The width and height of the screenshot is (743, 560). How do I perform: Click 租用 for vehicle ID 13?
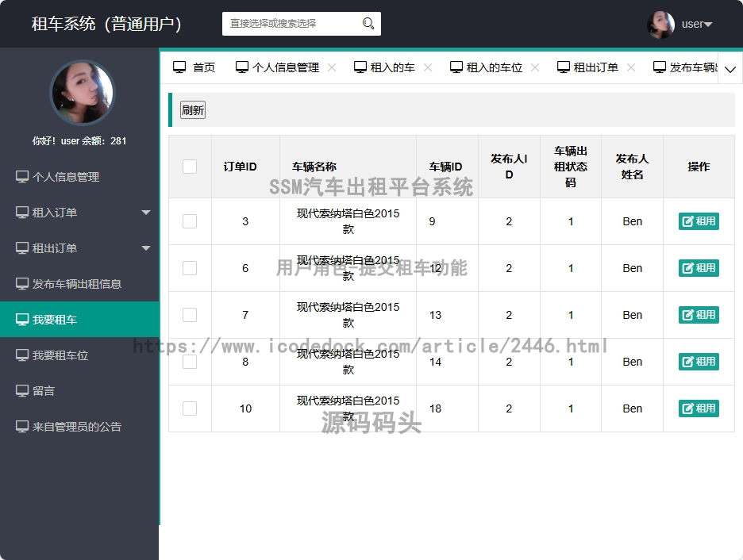pos(699,315)
